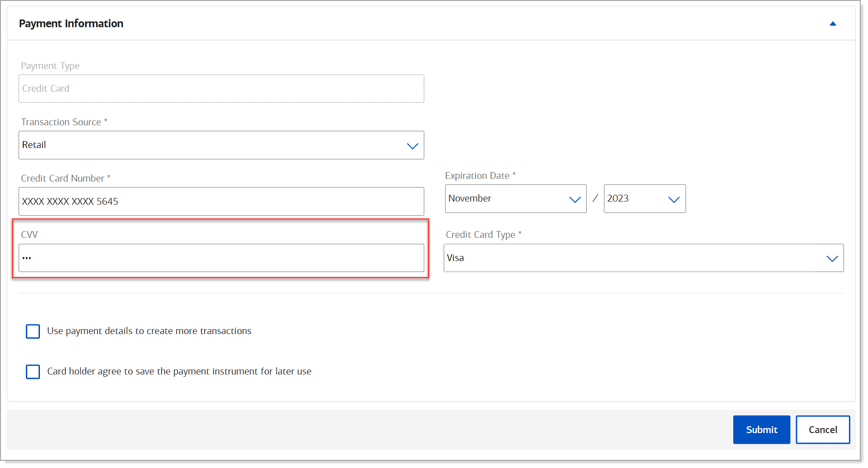Collapse the Payment Information section

[833, 24]
